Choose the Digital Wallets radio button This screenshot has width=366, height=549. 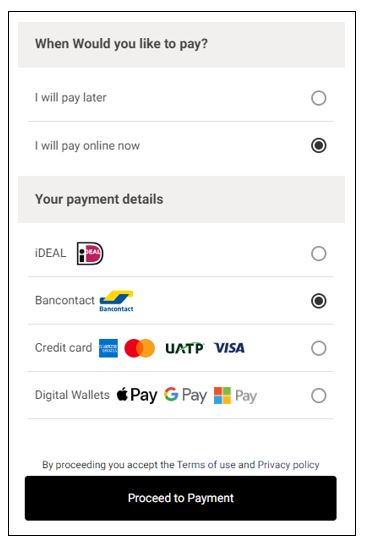tap(319, 396)
